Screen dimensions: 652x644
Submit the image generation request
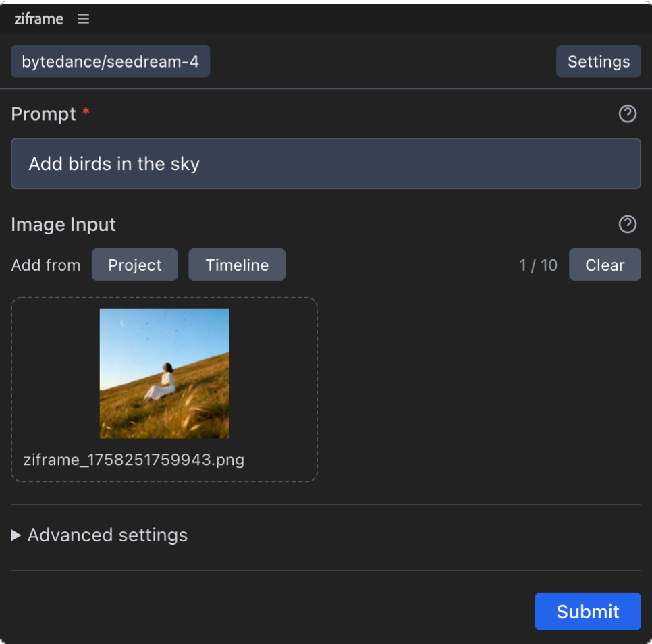coord(587,612)
